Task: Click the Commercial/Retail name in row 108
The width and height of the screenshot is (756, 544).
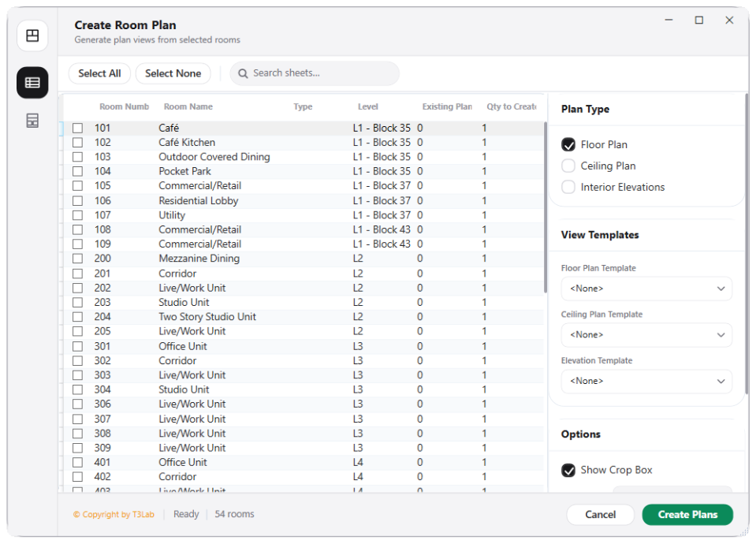Action: (200, 229)
